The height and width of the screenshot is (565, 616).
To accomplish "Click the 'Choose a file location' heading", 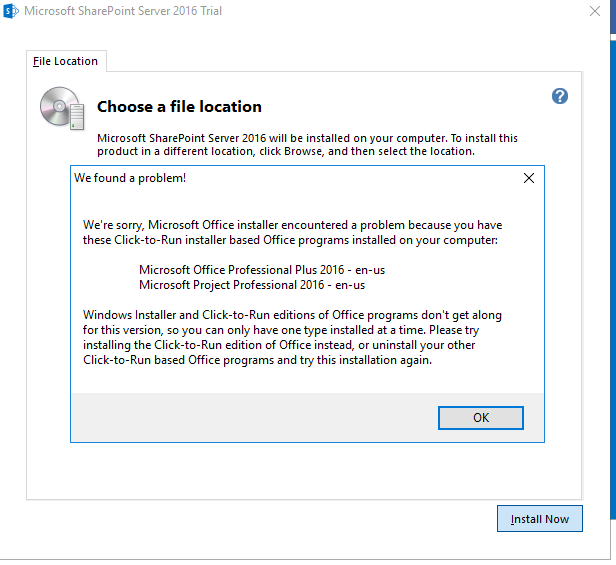I will (x=179, y=106).
